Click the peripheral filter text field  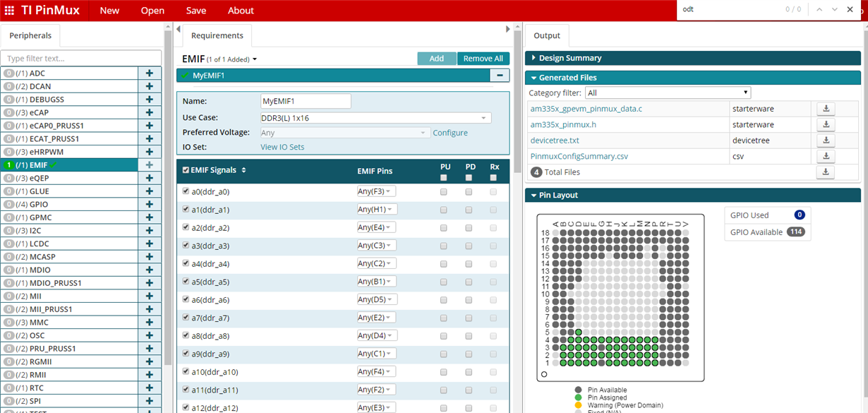(x=81, y=59)
